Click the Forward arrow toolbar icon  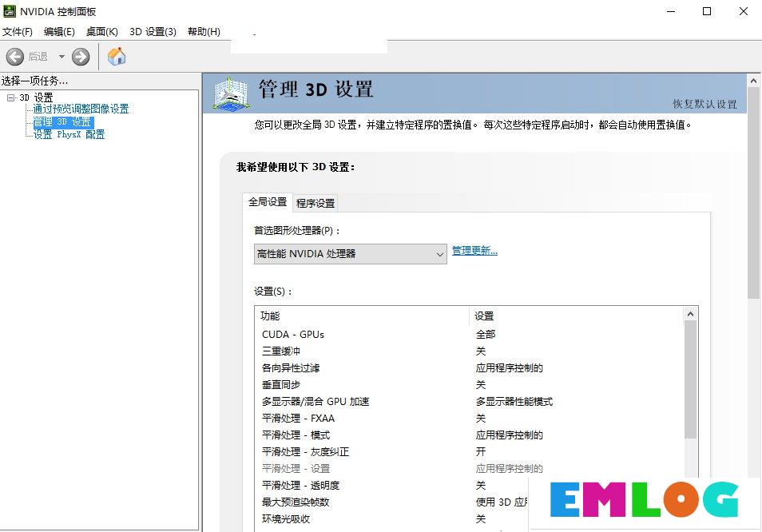(x=81, y=57)
